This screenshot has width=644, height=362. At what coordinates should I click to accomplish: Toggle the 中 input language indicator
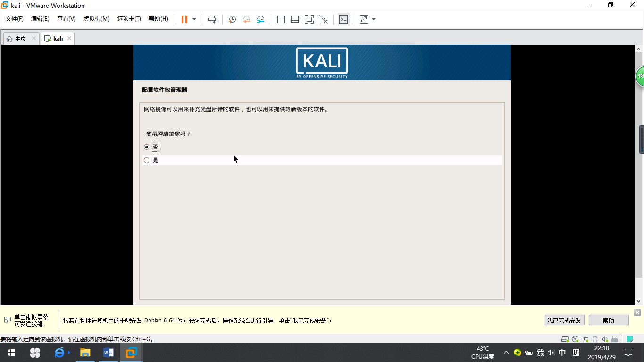tap(562, 353)
